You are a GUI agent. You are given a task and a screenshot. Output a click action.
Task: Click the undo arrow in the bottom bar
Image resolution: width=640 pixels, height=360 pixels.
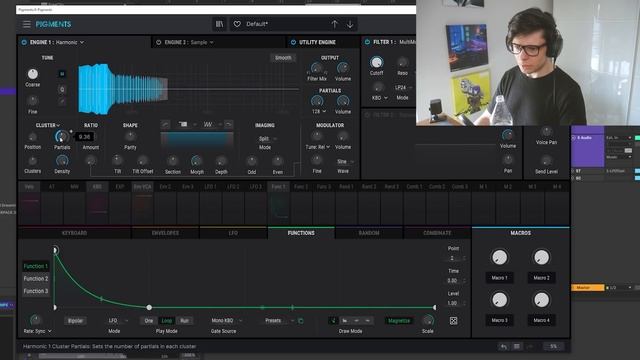(x=504, y=347)
